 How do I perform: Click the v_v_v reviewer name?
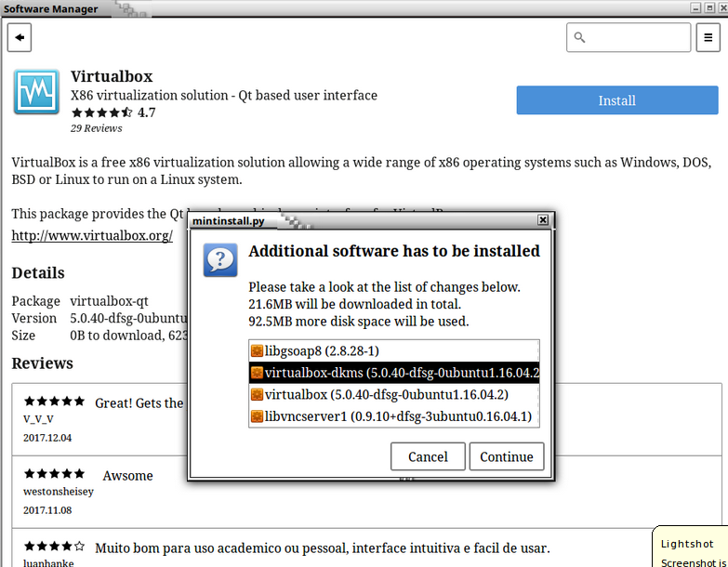38,418
